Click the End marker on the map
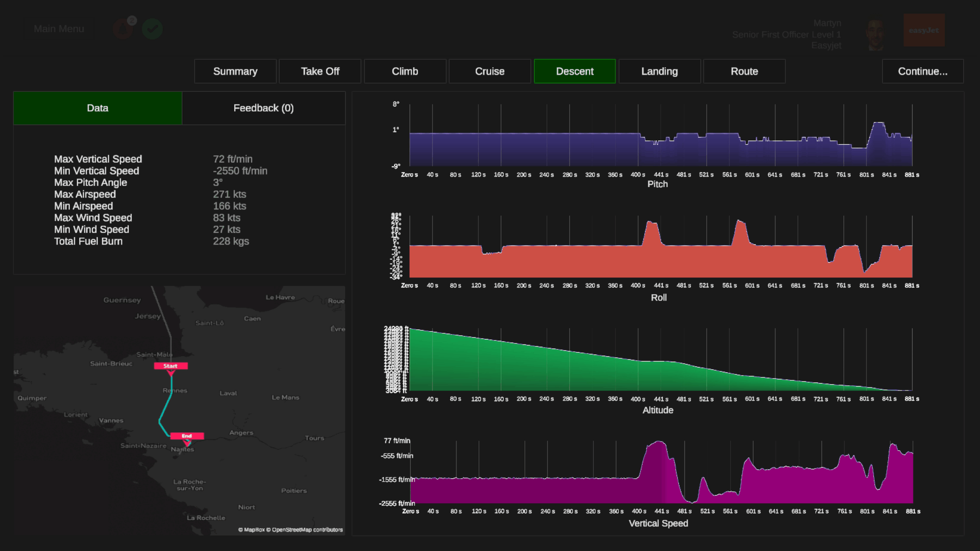This screenshot has height=551, width=980. coord(187,436)
